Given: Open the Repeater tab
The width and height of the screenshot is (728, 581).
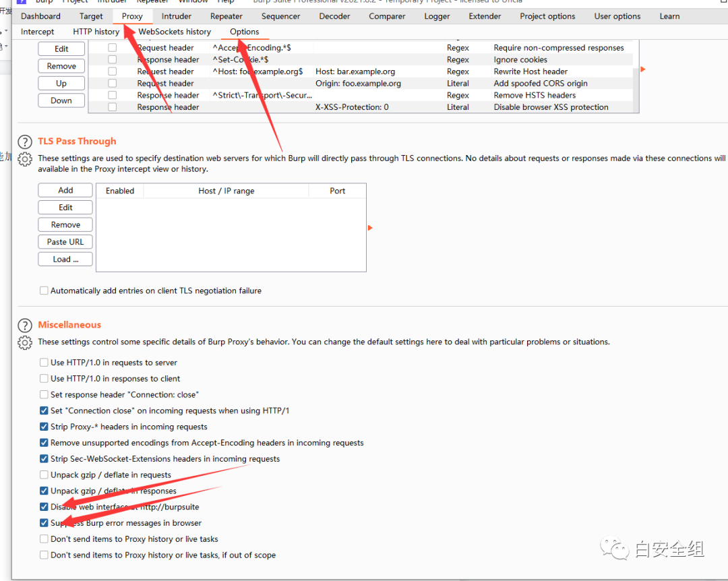Looking at the screenshot, I should pyautogui.click(x=226, y=16).
